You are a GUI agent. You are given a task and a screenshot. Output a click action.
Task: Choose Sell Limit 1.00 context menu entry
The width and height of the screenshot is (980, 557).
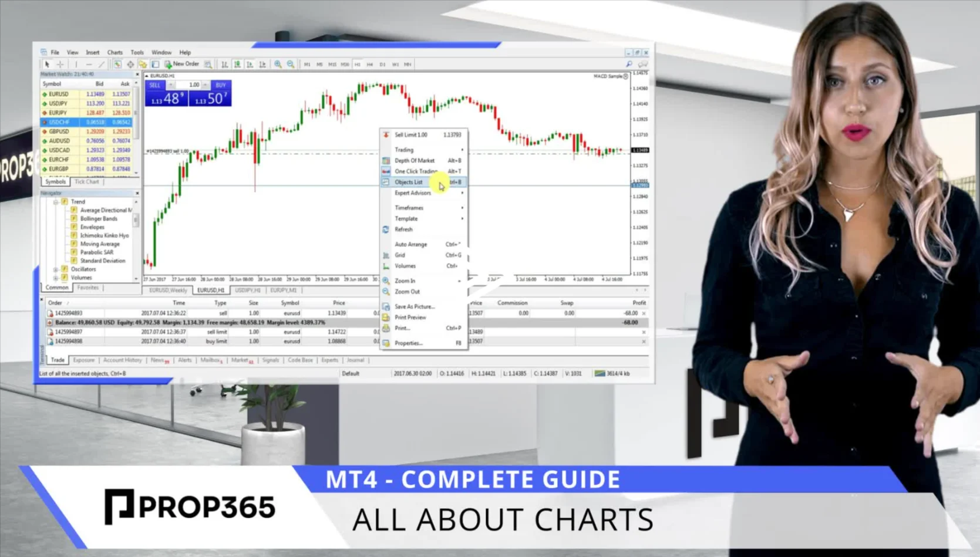click(424, 135)
